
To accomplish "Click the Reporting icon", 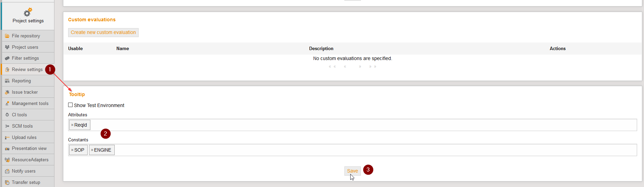I will (7, 81).
